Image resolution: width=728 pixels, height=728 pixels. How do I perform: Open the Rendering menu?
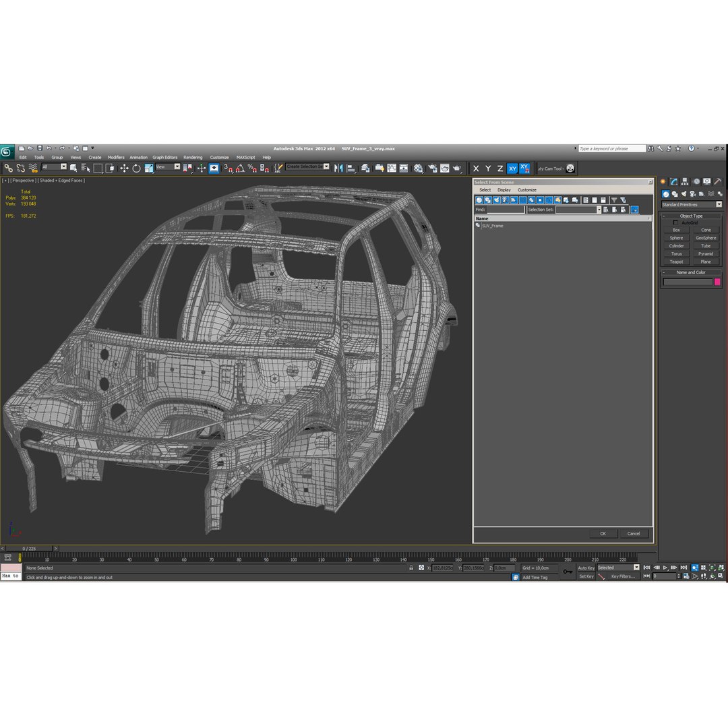pos(193,157)
